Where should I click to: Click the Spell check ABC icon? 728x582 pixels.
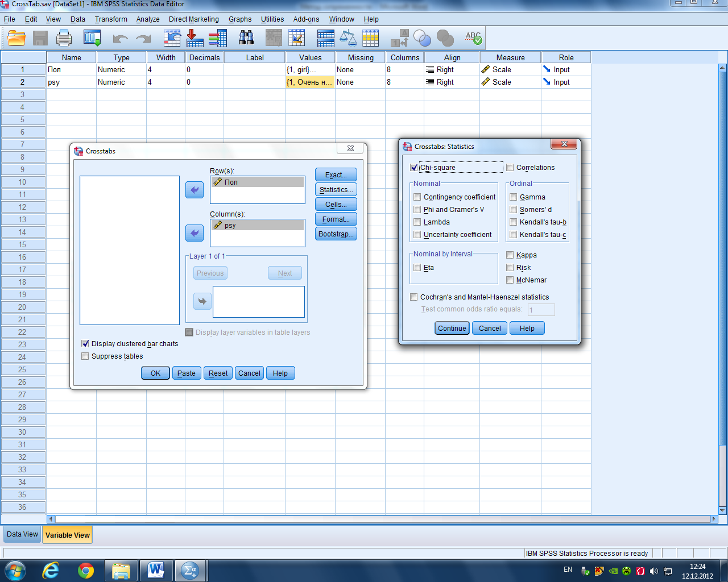click(x=473, y=38)
